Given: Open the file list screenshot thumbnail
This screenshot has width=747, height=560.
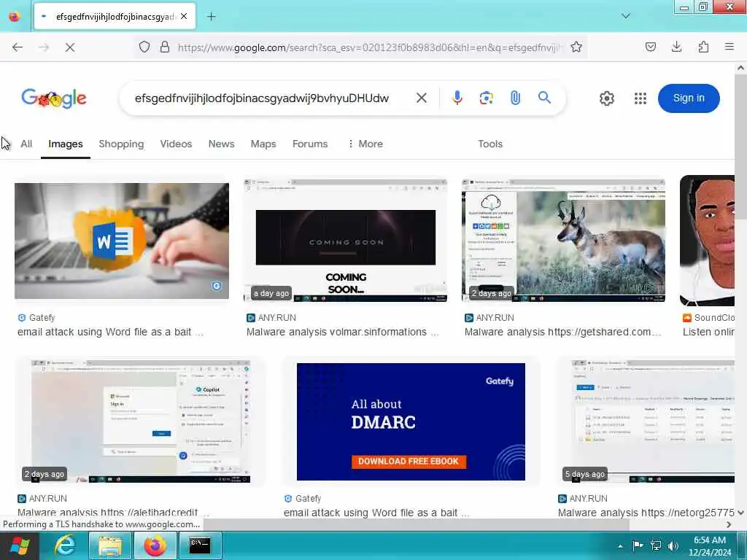Looking at the screenshot, I should pos(653,421).
